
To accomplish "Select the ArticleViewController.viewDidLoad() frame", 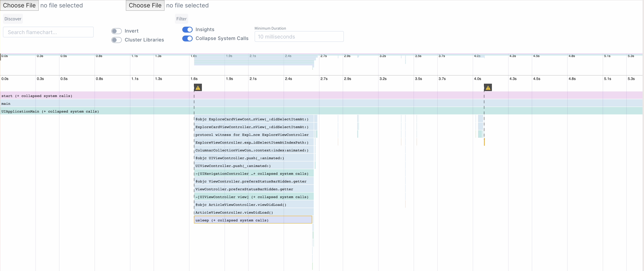I will tap(254, 212).
